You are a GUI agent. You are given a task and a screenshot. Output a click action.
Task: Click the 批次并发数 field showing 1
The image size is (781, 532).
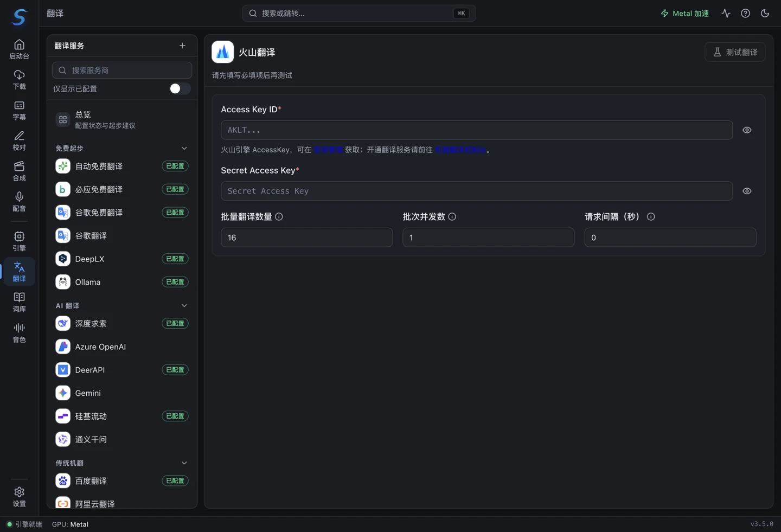click(x=488, y=238)
